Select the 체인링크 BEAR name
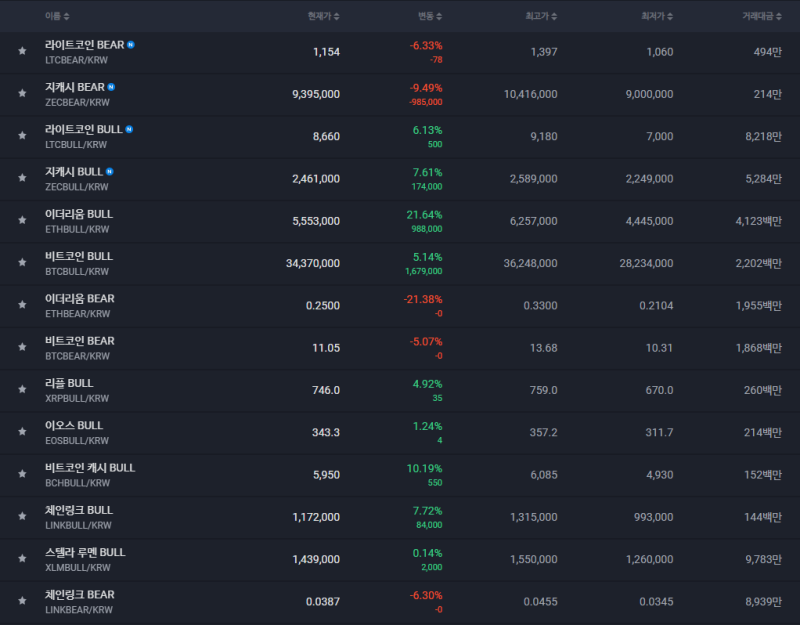This screenshot has width=800, height=625. click(80, 595)
